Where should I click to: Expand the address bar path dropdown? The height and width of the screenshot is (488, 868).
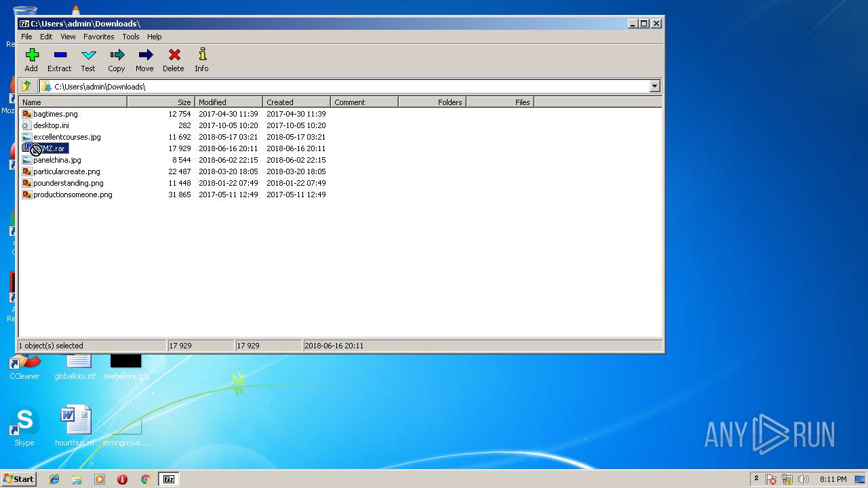(654, 86)
